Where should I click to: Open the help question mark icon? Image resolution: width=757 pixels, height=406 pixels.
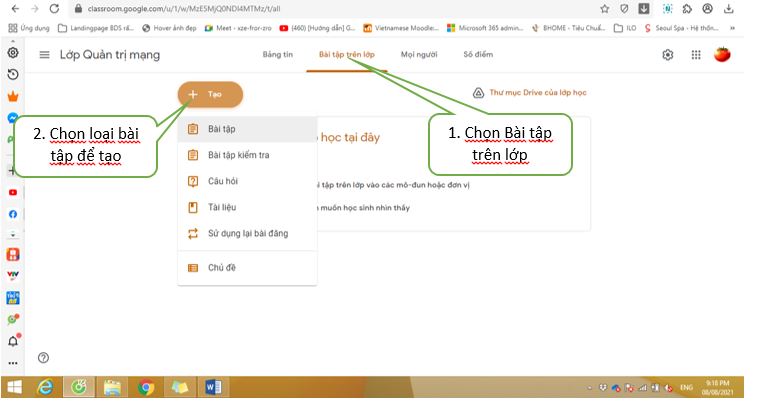tap(43, 357)
